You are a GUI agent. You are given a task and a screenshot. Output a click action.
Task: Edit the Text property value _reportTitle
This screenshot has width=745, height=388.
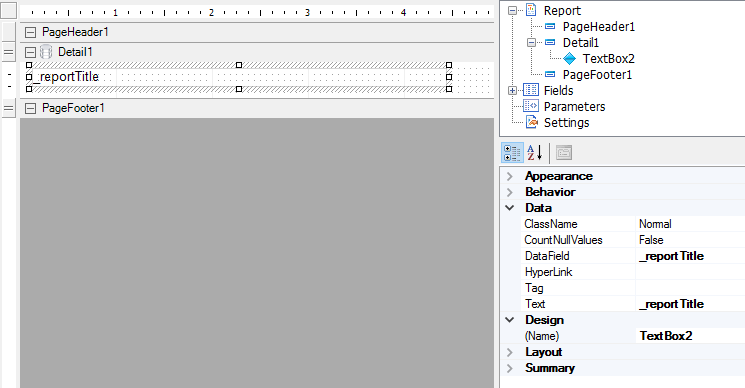[x=690, y=304]
